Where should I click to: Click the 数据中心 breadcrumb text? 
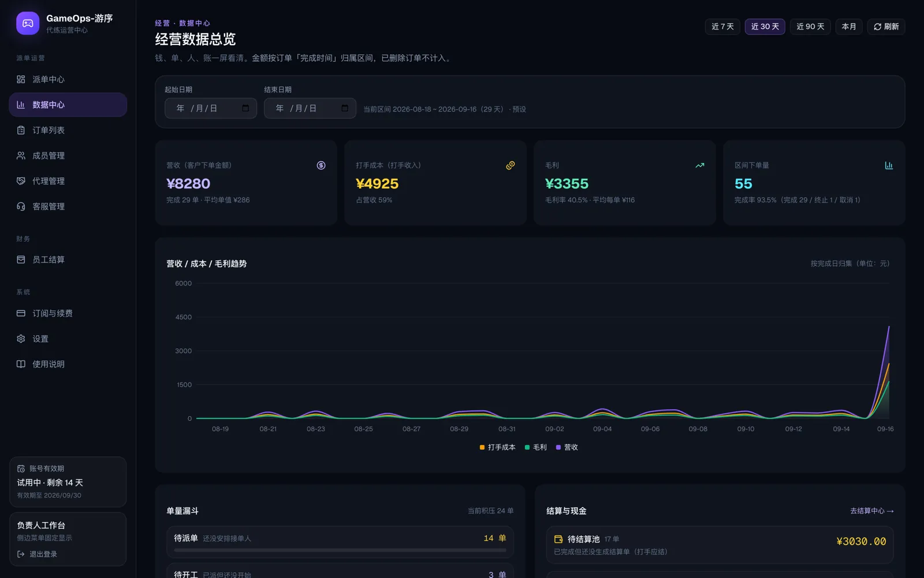coord(195,23)
